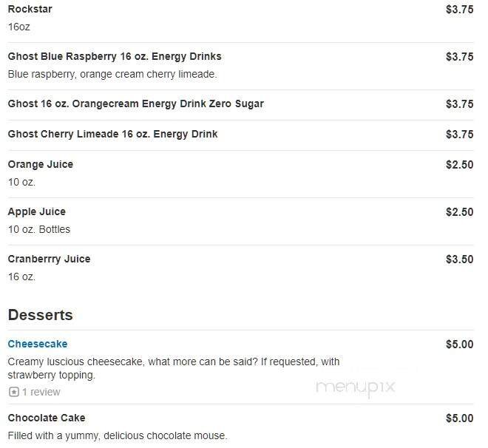This screenshot has width=488, height=448.
Task: Click the "10 oz. Bottles" Apple Juice description
Action: click(39, 229)
